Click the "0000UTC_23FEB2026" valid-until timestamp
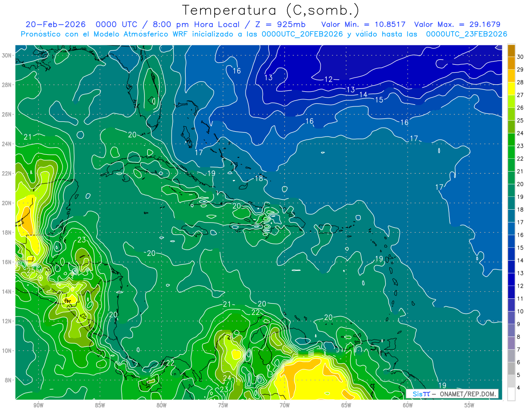The image size is (532, 411). coord(466,34)
